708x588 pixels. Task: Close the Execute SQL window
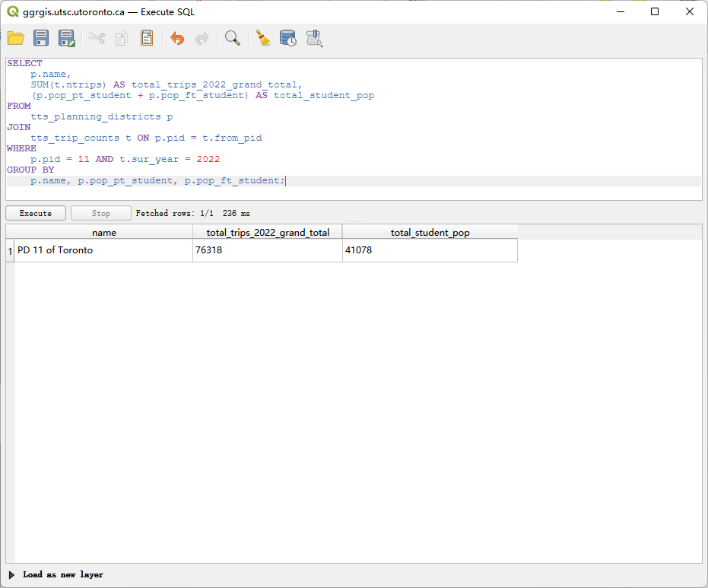(690, 11)
